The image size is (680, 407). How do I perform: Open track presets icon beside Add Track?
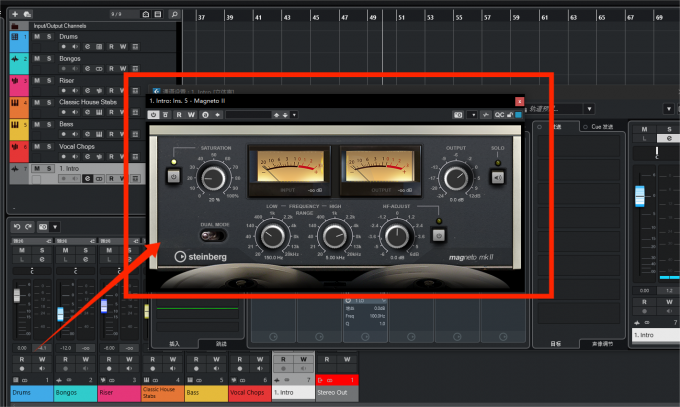(27, 14)
